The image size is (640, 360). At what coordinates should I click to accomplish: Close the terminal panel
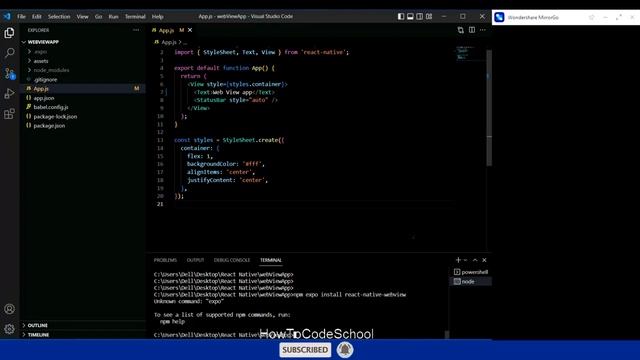pyautogui.click(x=484, y=260)
